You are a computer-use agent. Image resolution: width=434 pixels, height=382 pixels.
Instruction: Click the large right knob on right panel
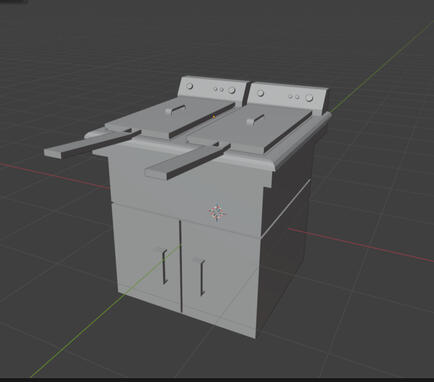[309, 98]
